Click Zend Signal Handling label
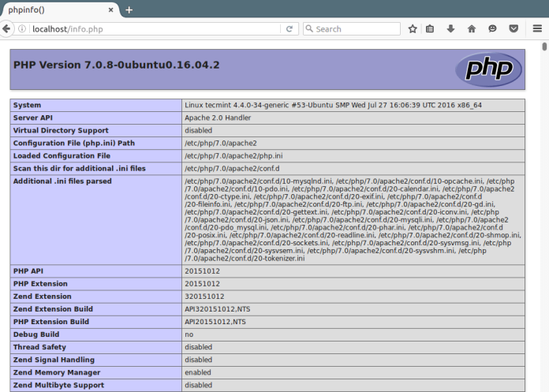Screen dimensions: 549x392 (x=54, y=360)
